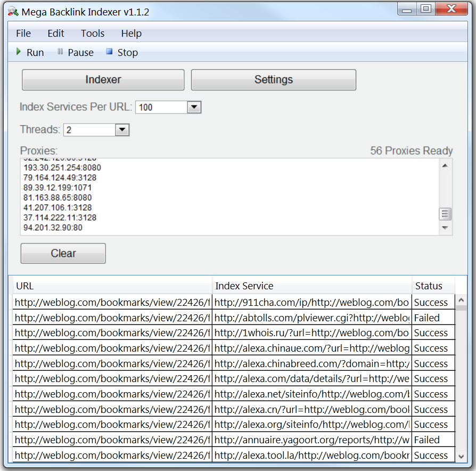Click the application icon in the title bar
476x471 pixels.
coord(13,11)
